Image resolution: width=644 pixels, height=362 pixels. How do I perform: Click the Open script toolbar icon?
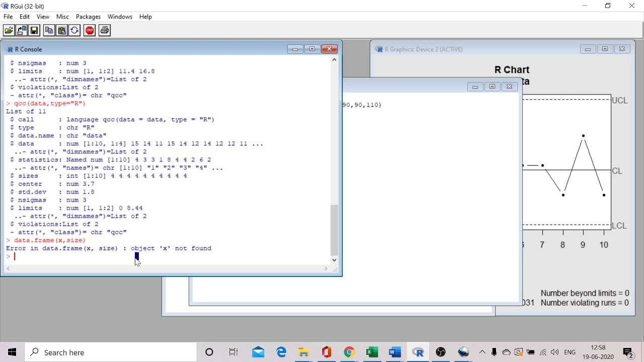pyautogui.click(x=9, y=31)
